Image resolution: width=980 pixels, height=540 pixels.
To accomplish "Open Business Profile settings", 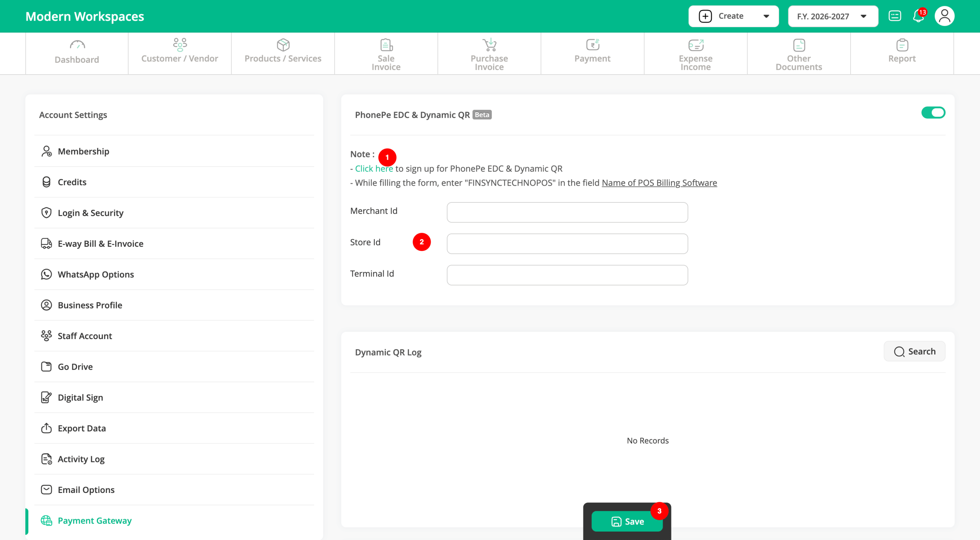I will pyautogui.click(x=174, y=305).
